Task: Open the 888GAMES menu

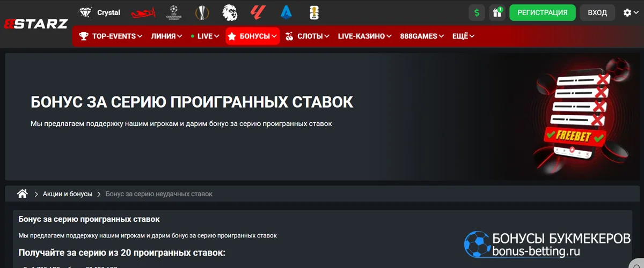Action: [x=422, y=36]
